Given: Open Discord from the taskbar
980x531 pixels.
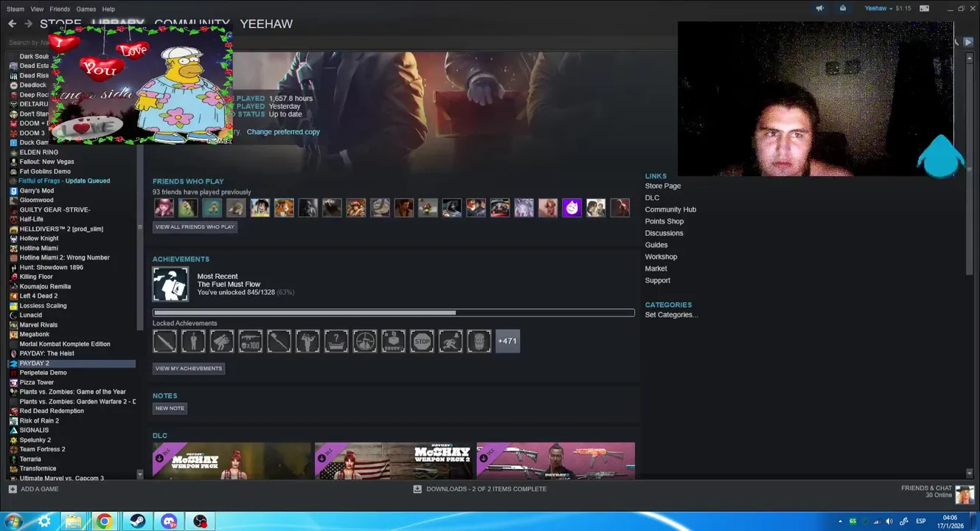Looking at the screenshot, I should [169, 521].
